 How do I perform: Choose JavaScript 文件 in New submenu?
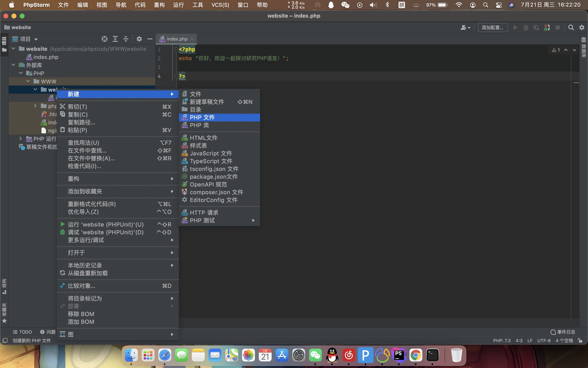click(219, 153)
